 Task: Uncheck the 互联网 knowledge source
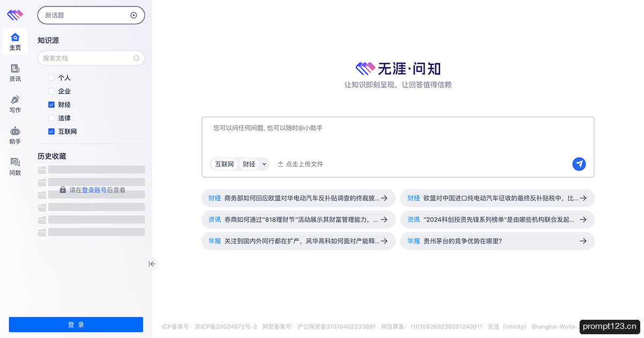pyautogui.click(x=52, y=131)
